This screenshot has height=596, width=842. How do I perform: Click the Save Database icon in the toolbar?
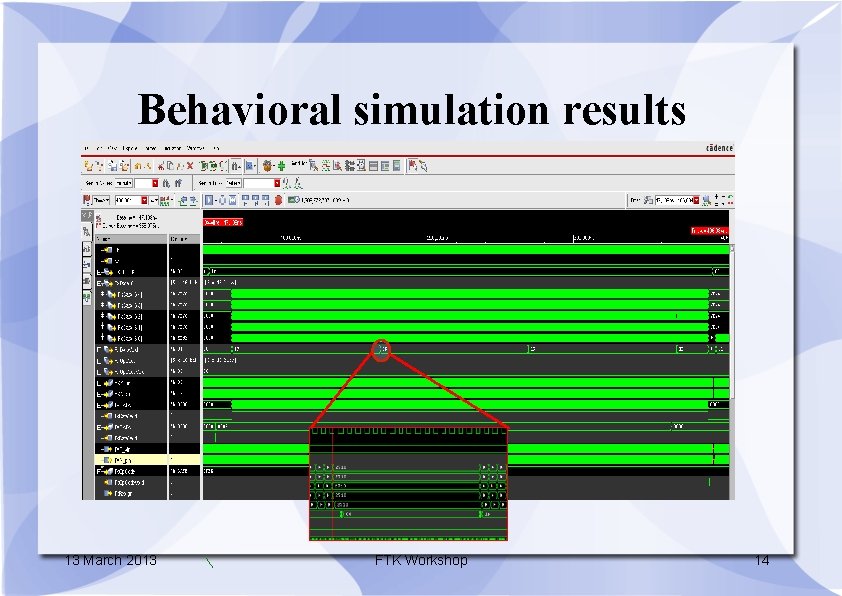[x=111, y=167]
